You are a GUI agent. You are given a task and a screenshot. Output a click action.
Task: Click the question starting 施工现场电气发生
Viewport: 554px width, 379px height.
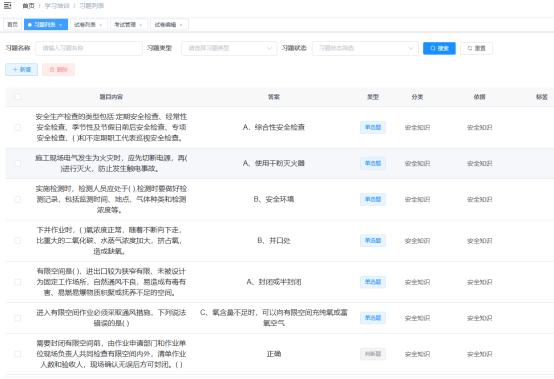pos(111,164)
